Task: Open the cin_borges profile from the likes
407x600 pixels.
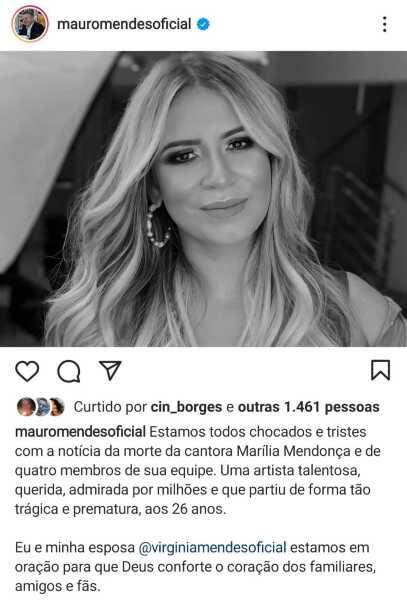Action: (186, 407)
